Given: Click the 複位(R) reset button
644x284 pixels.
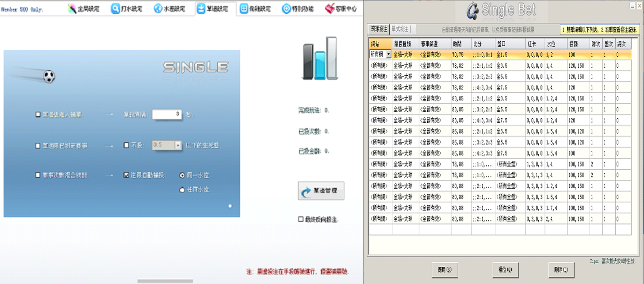Looking at the screenshot, I should click(x=505, y=269).
